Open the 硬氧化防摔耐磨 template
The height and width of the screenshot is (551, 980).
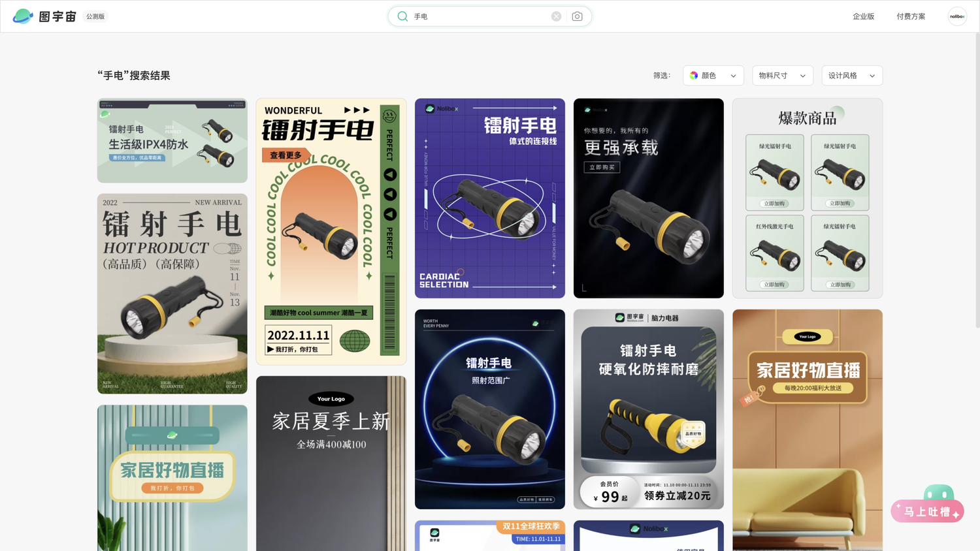(649, 409)
